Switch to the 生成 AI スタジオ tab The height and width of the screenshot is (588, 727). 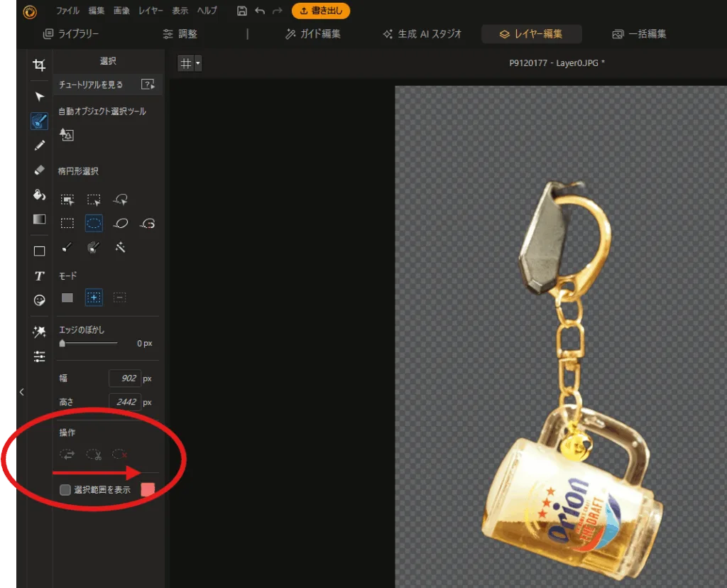[422, 34]
